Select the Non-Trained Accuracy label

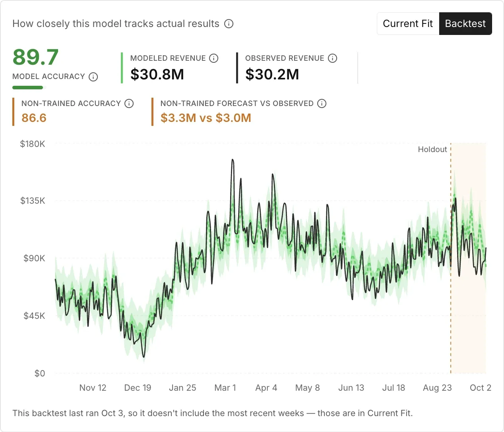coord(71,103)
